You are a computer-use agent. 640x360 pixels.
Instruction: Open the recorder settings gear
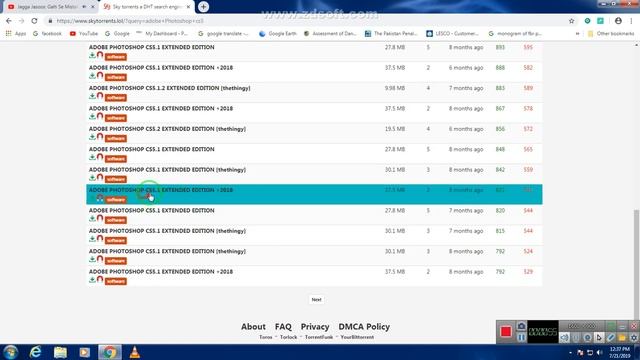[633, 338]
